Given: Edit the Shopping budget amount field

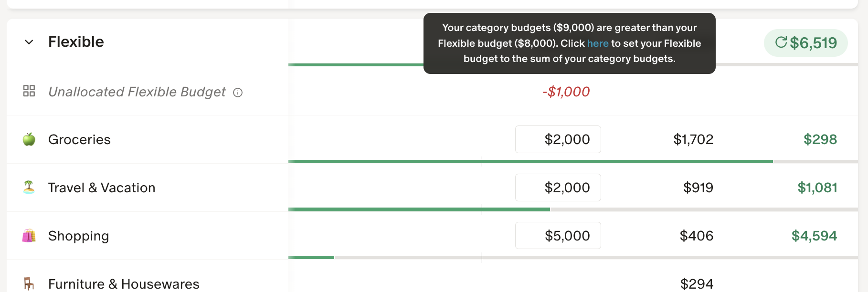Looking at the screenshot, I should [558, 236].
